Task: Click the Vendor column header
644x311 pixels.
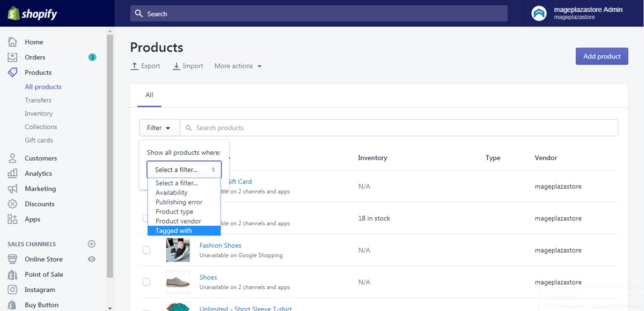Action: pos(546,158)
